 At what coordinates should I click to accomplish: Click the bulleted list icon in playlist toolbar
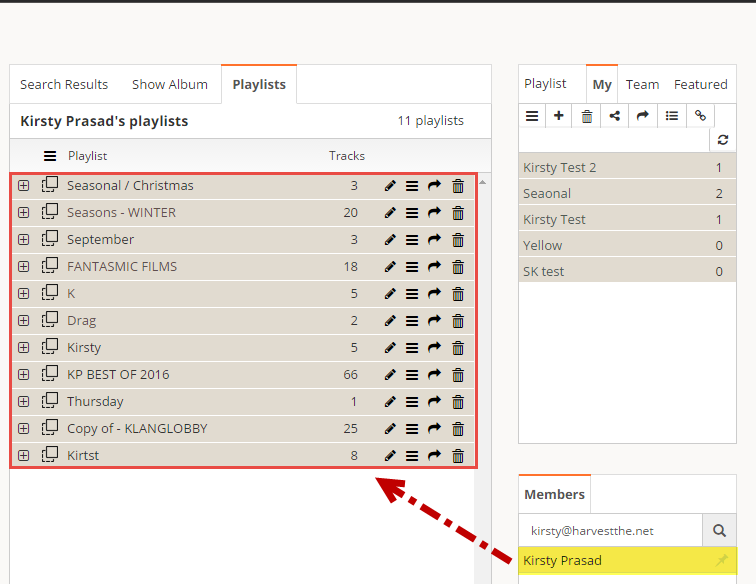pos(672,116)
